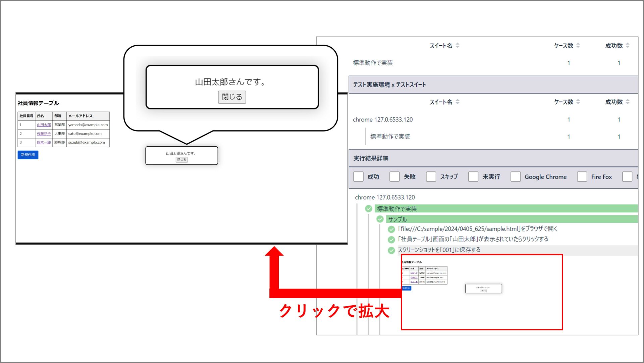Enable the 失敗 filter checkbox

coord(394,177)
